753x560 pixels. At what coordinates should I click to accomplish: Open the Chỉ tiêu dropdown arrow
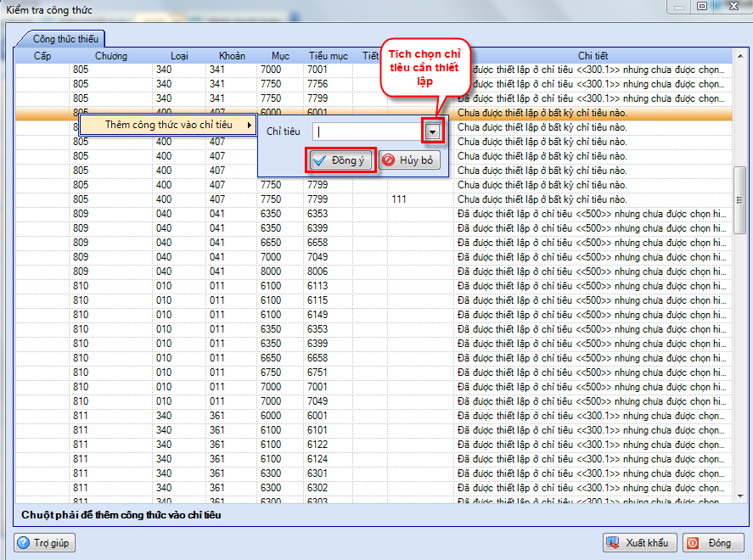pyautogui.click(x=432, y=132)
